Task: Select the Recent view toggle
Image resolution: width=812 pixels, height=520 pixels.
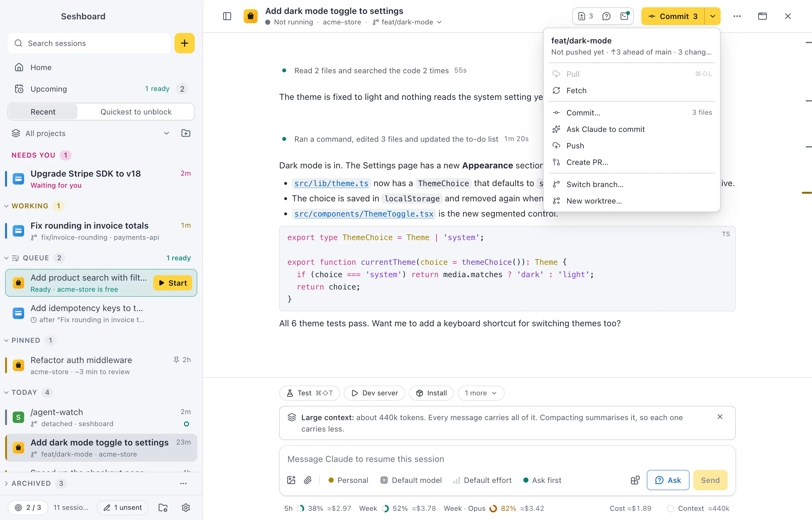Action: point(43,112)
